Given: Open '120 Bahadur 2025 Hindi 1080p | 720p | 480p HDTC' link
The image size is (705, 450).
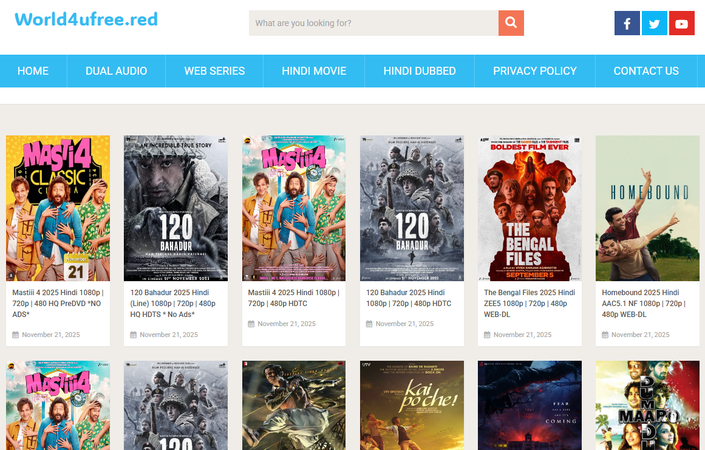Looking at the screenshot, I should click(x=409, y=298).
